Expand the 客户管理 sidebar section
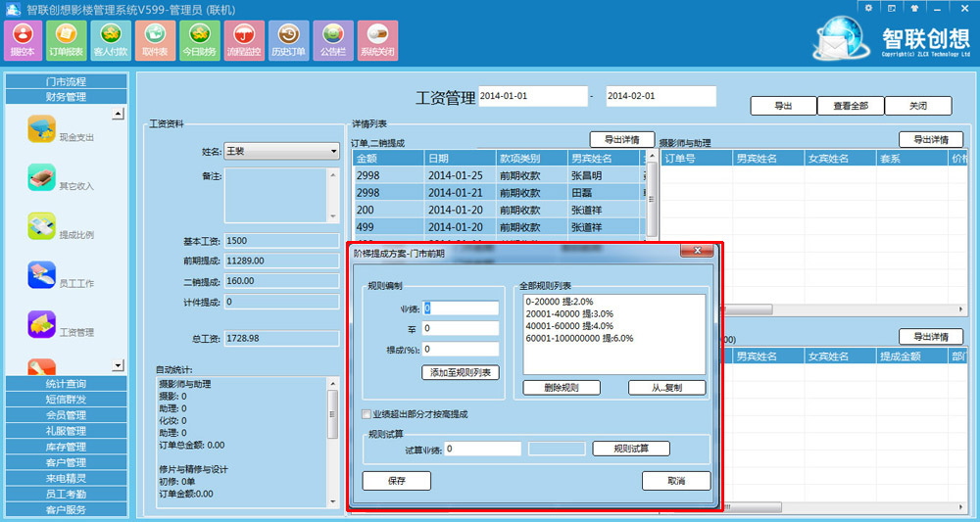Image resolution: width=980 pixels, height=522 pixels. [67, 462]
